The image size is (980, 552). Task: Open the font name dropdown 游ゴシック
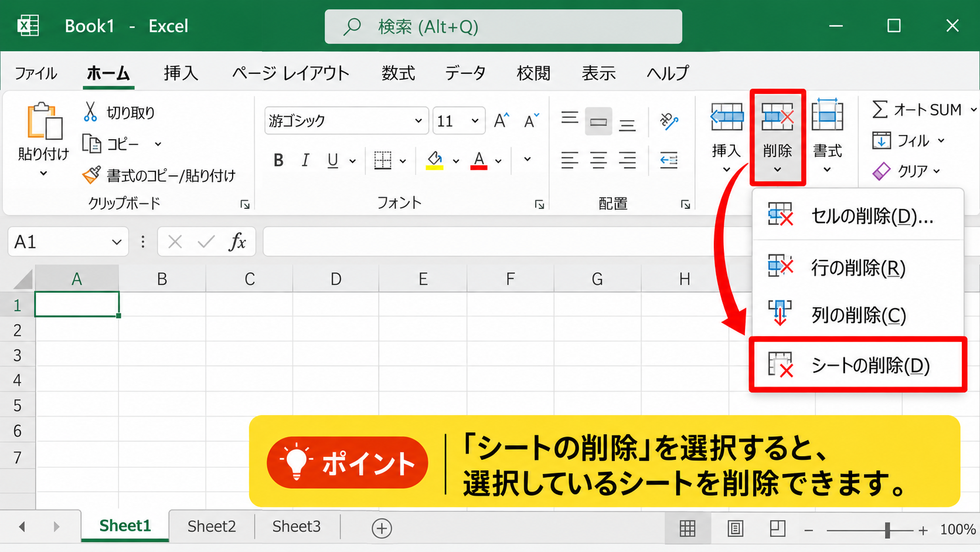click(418, 121)
